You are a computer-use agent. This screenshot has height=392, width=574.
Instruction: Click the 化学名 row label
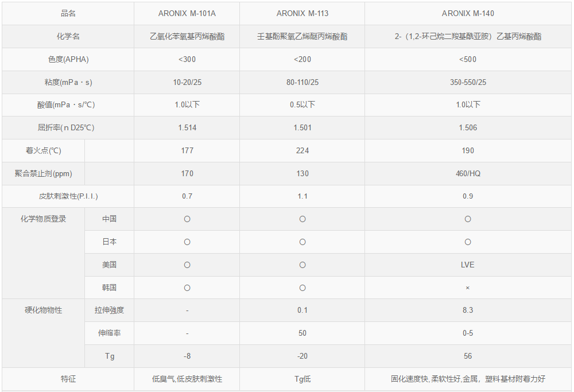[68, 36]
